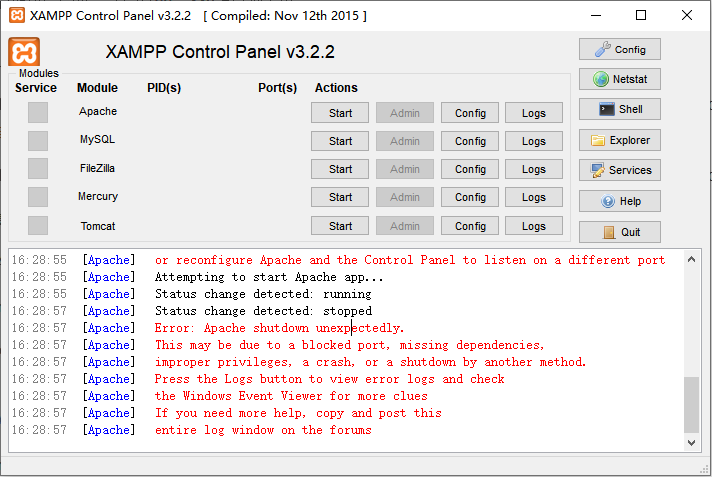
Task: Start the Mercury module
Action: point(340,197)
